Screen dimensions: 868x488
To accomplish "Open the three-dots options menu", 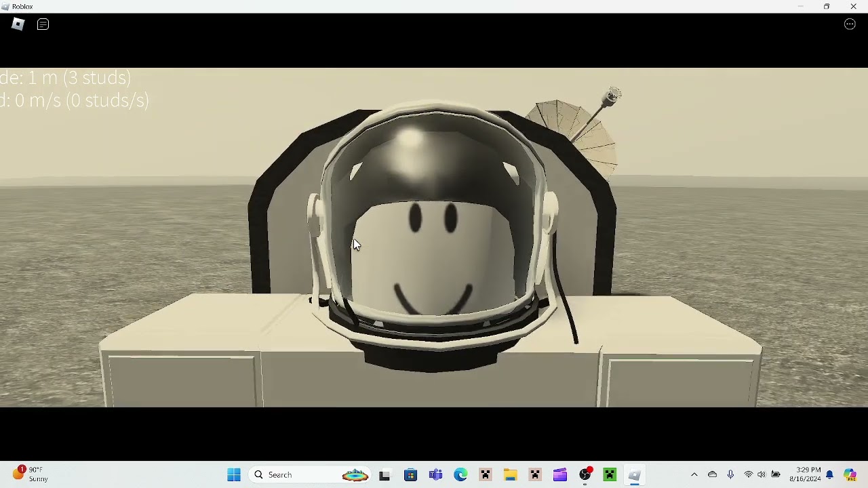I will 850,24.
